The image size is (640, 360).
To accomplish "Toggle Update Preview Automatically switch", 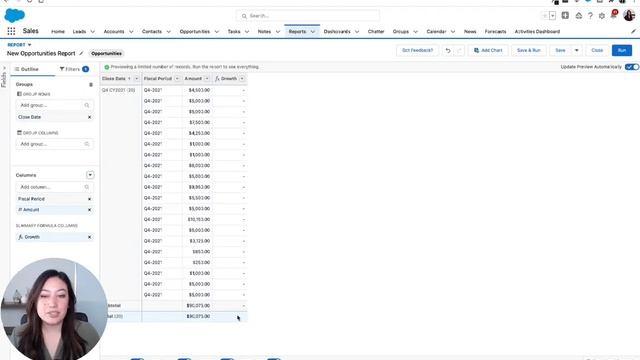I will (x=631, y=67).
